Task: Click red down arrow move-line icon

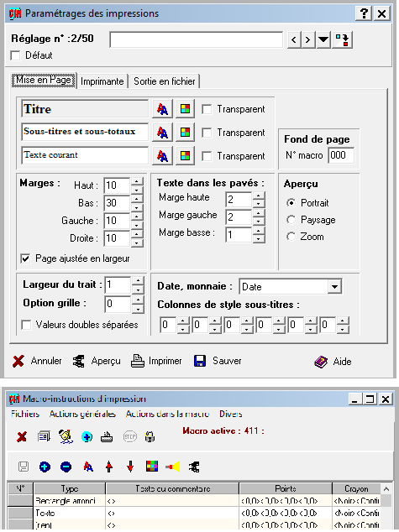Action: (x=130, y=467)
